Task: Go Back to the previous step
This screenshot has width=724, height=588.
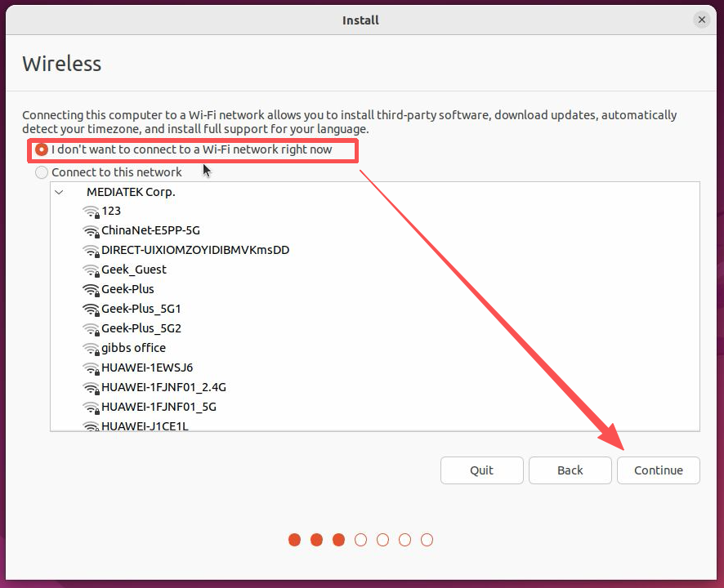Action: [x=570, y=470]
